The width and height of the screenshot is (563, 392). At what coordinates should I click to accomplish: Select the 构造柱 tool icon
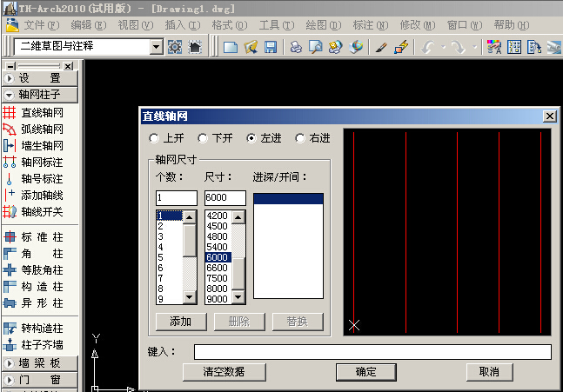pos(10,286)
